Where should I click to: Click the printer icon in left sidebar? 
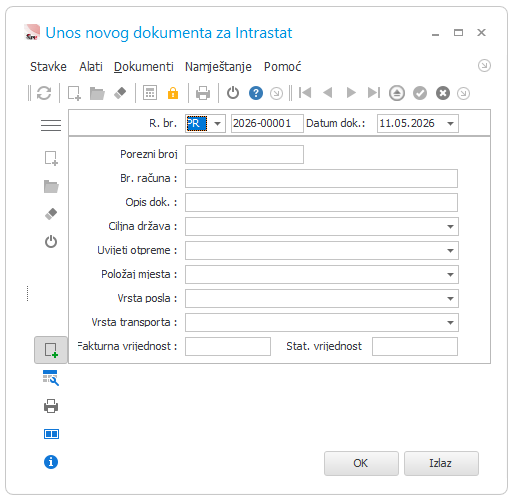(51, 406)
